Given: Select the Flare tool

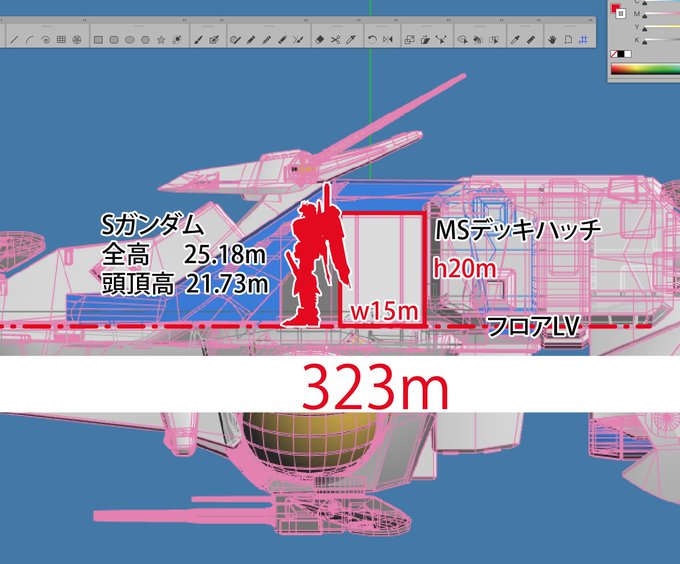Looking at the screenshot, I should tap(177, 40).
